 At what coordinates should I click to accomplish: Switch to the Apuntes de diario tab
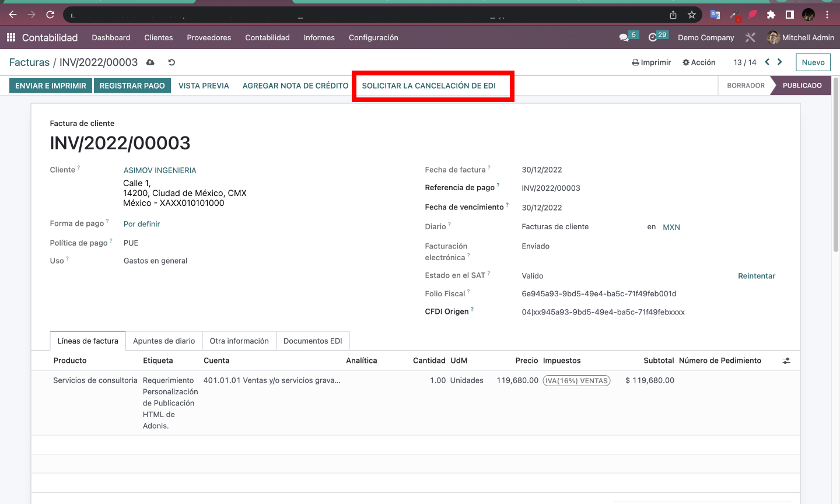tap(164, 341)
